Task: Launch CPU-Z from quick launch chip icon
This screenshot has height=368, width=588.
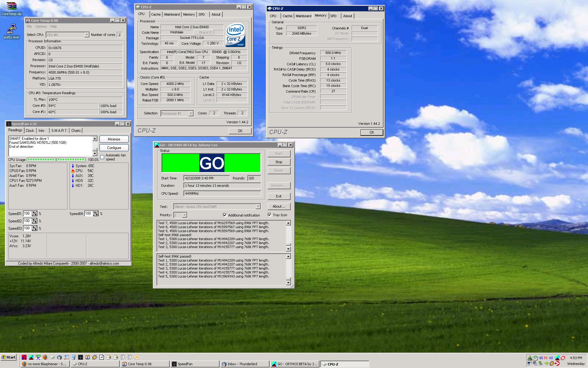Action: [x=52, y=357]
